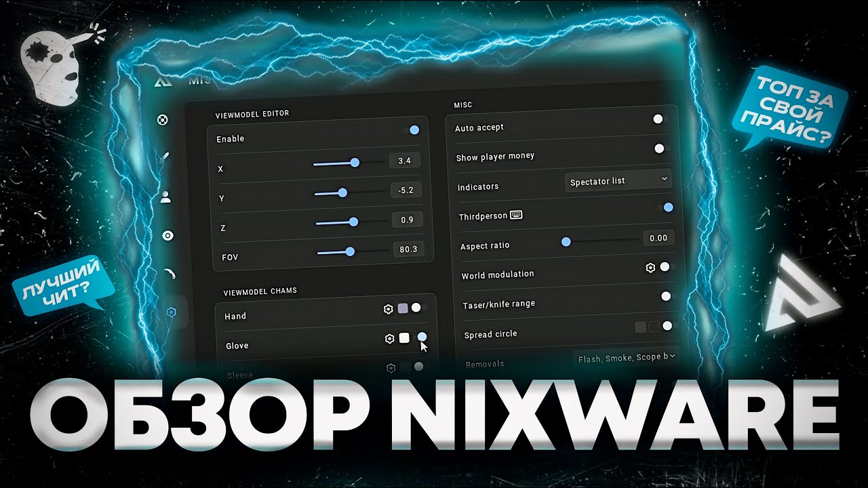The height and width of the screenshot is (488, 868).
Task: Click the VIEWMODEL EDITOR heading
Action: pyautogui.click(x=252, y=113)
